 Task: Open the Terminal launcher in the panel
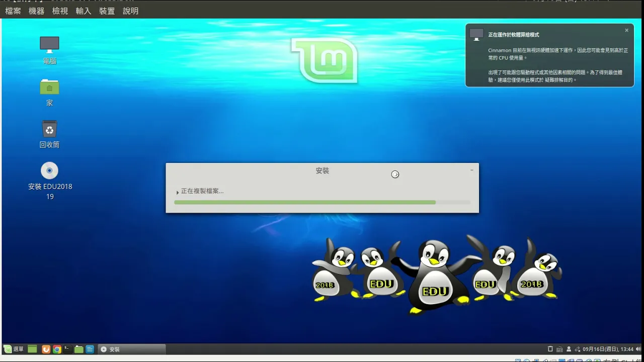pos(67,349)
